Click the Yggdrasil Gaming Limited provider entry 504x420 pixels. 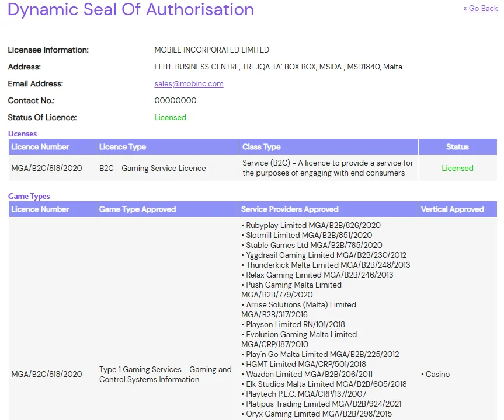(326, 255)
